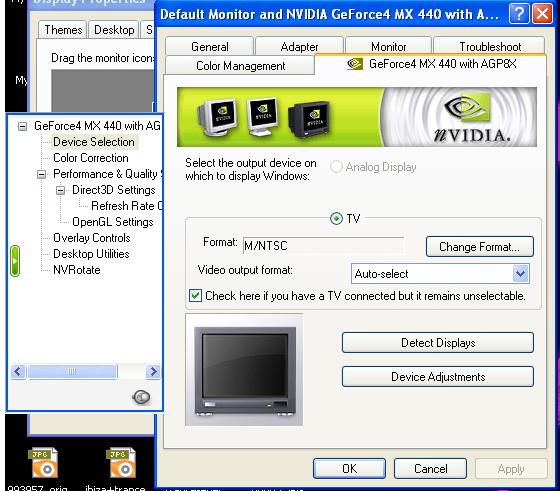Image resolution: width=560 pixels, height=491 pixels.
Task: Select OpenGL Settings in the tree
Action: point(112,222)
